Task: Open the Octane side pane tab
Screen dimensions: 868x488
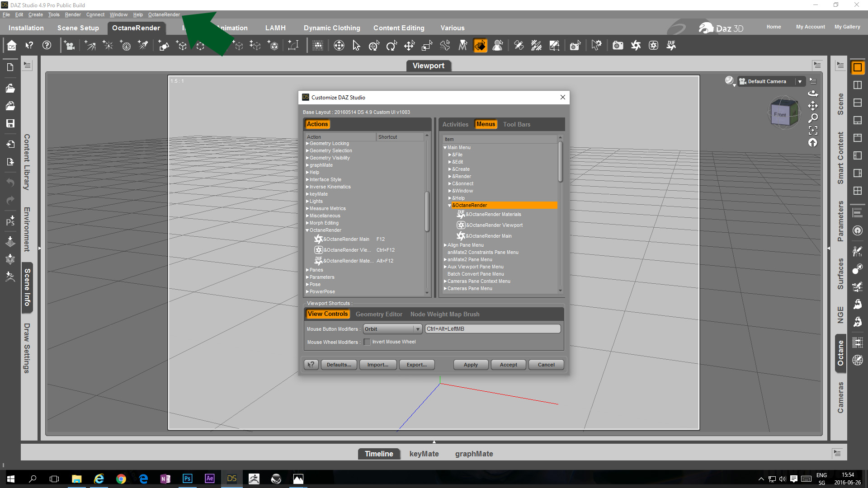Action: click(x=840, y=353)
